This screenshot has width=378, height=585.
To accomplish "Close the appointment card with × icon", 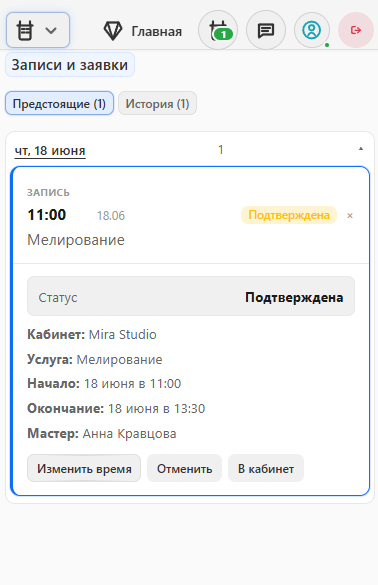I will (x=350, y=216).
